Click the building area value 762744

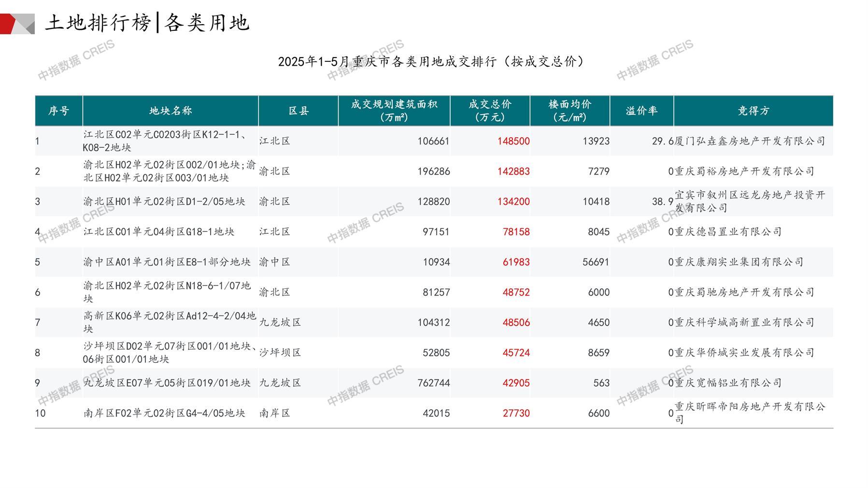[433, 383]
